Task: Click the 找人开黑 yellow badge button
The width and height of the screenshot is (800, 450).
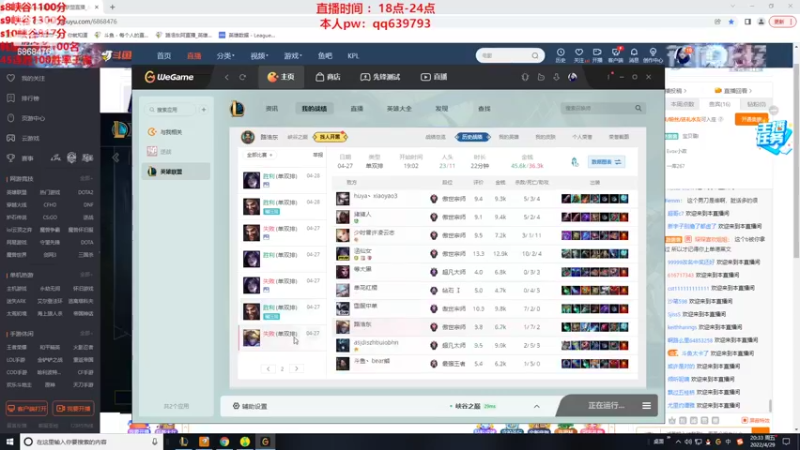Action: pos(330,137)
